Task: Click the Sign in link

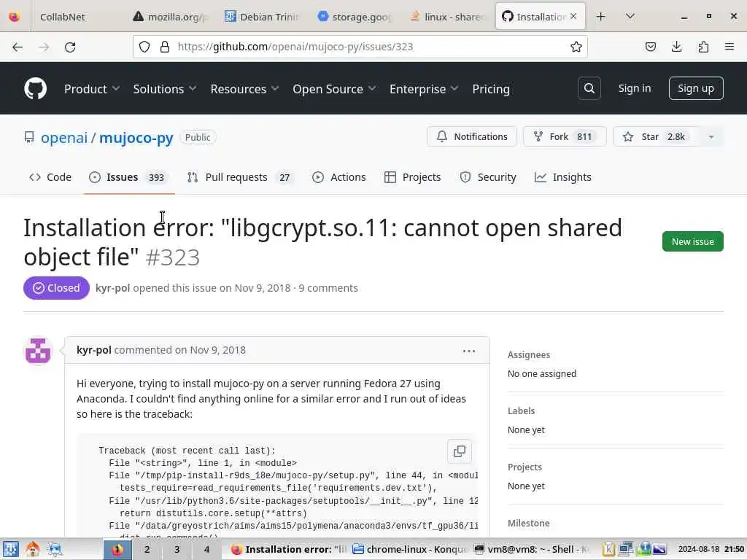Action: 635,88
